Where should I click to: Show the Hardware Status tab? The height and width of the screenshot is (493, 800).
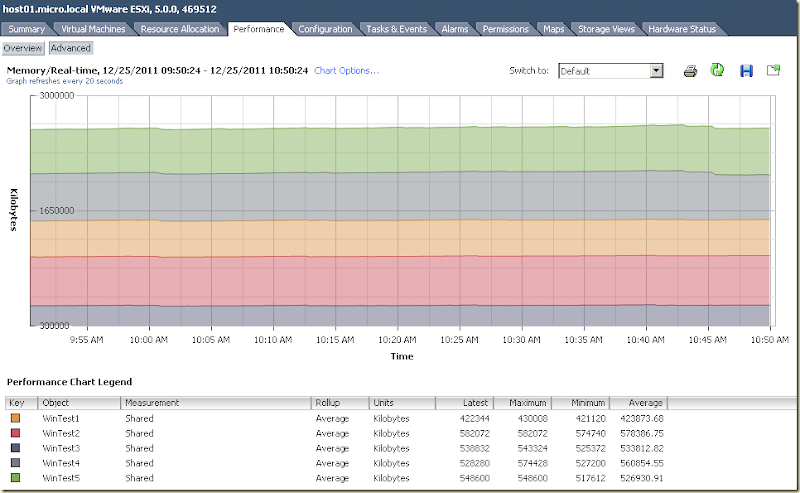pyautogui.click(x=682, y=29)
